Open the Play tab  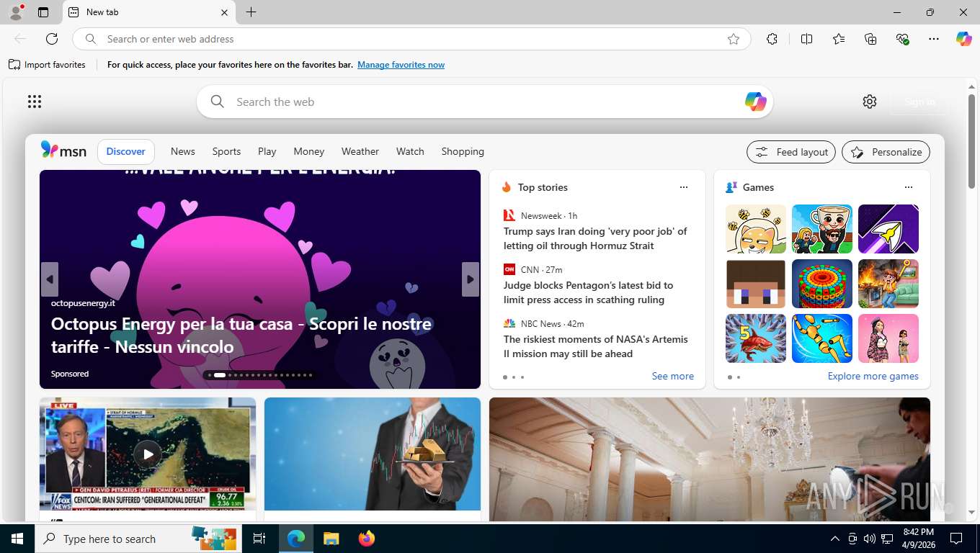267,151
